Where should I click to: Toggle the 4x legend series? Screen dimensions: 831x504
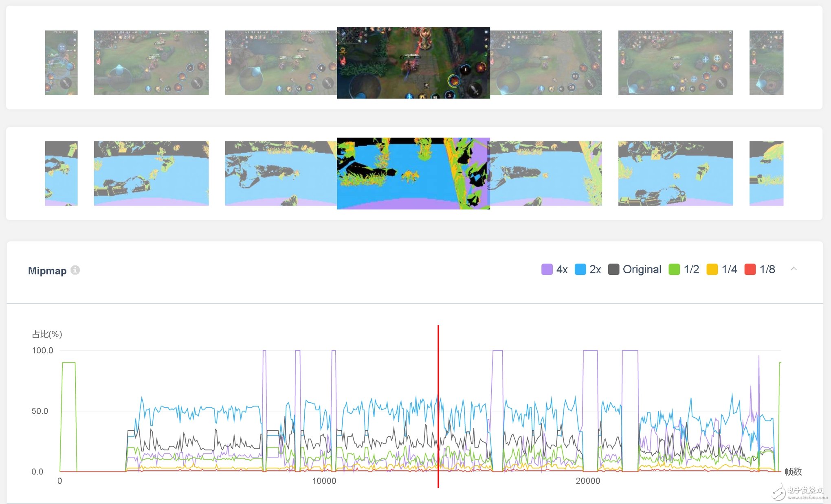point(562,270)
